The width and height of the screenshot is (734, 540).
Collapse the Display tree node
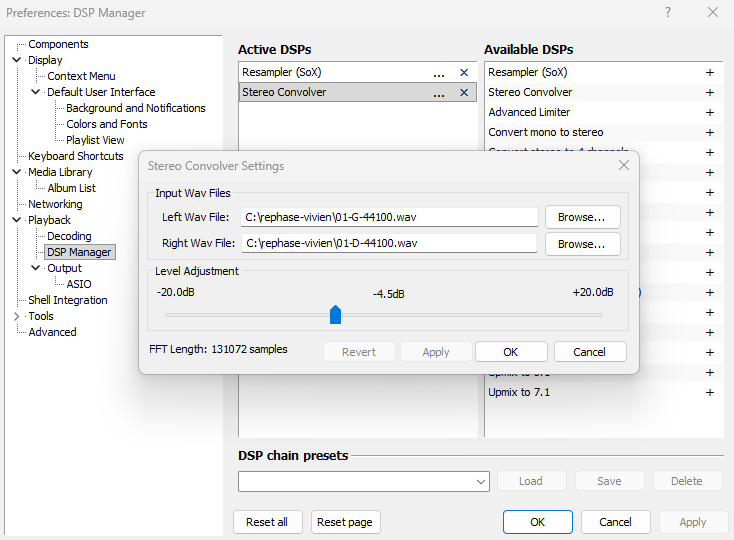point(16,60)
